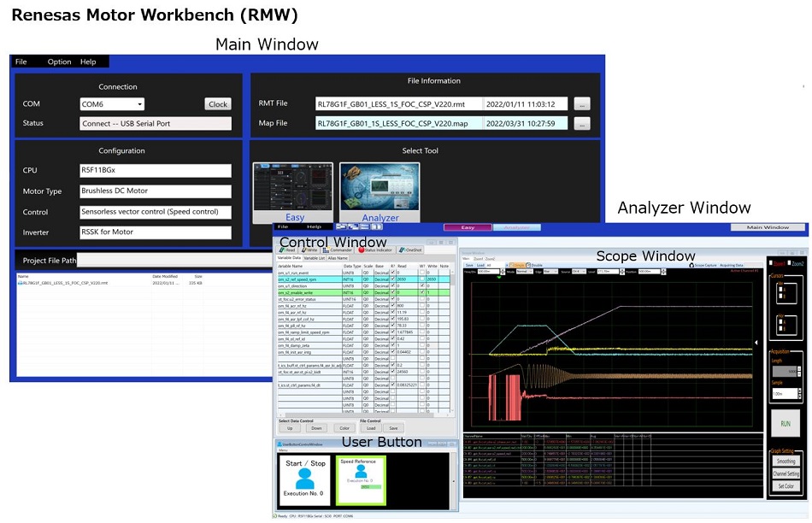Open the Analyzer tool thumbnail in Main Window
Viewport: 812px width, 523px height.
click(x=380, y=193)
